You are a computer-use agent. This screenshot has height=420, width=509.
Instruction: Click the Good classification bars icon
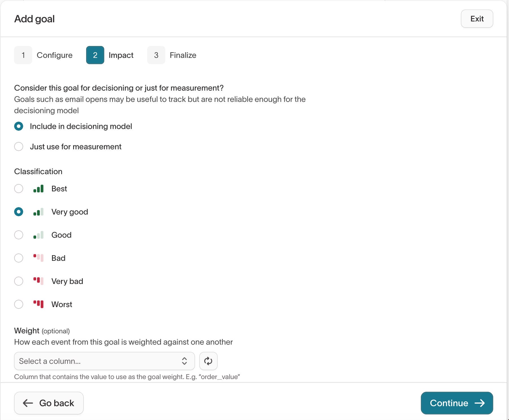tap(38, 235)
